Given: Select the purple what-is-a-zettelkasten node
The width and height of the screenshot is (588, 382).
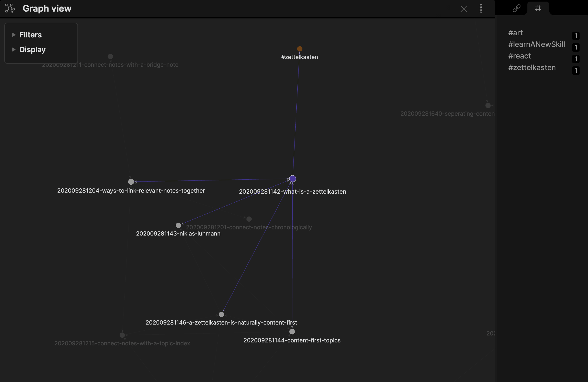Looking at the screenshot, I should (292, 179).
